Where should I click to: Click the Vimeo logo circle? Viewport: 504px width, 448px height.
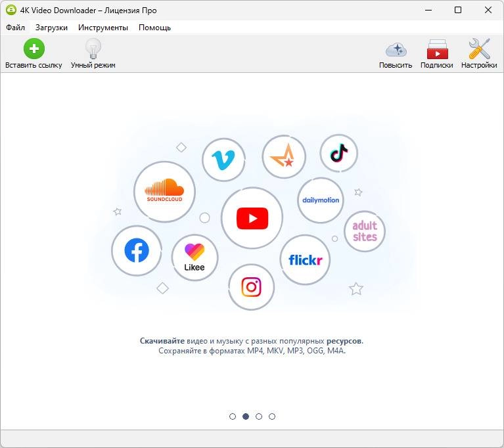click(x=223, y=160)
